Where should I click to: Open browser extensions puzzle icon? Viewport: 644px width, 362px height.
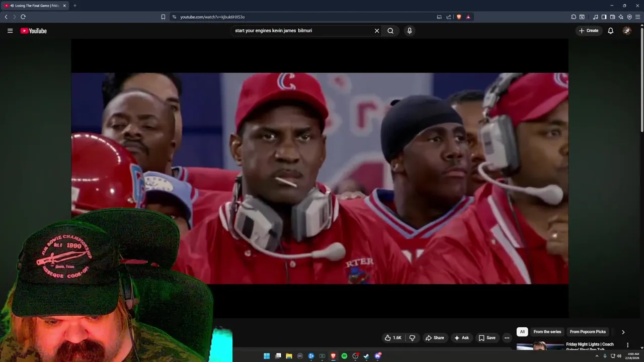[574, 17]
